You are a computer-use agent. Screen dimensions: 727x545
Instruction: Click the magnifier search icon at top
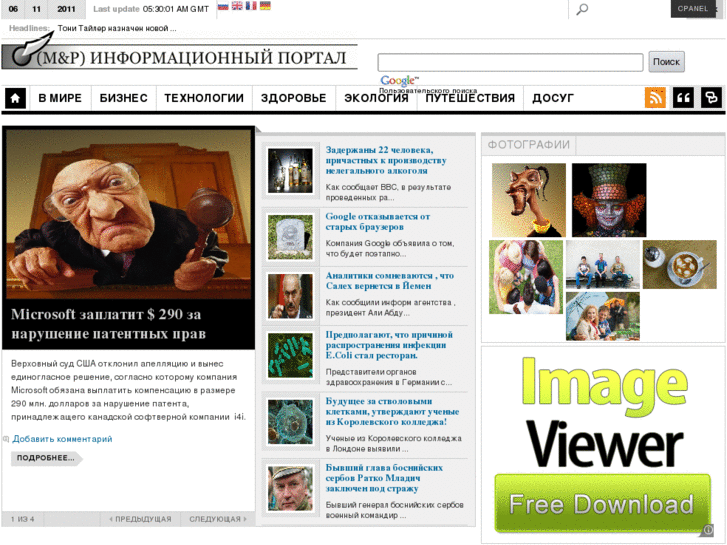(582, 9)
